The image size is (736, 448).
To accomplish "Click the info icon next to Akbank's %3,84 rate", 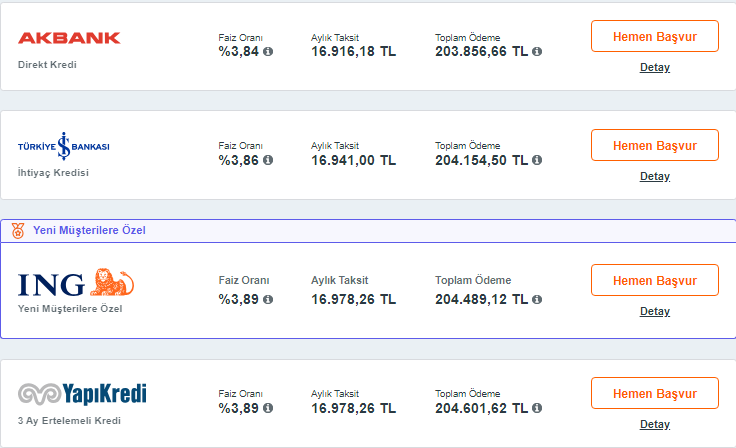I will (x=268, y=51).
